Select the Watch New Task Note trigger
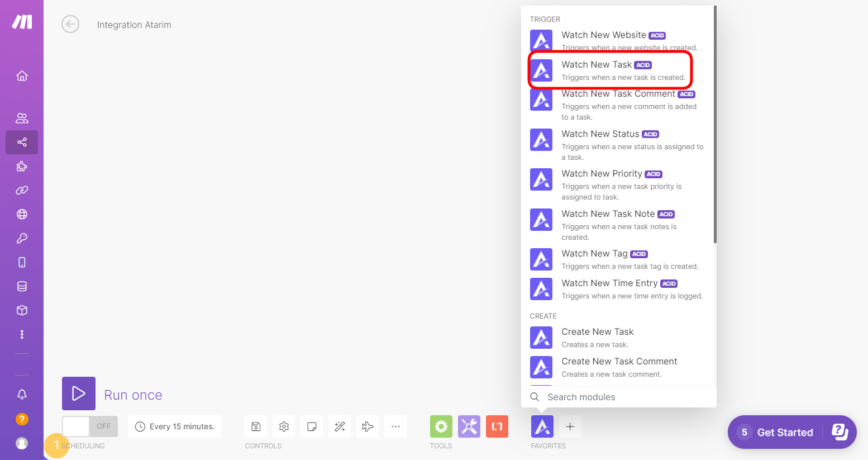The image size is (868, 460). coord(618,225)
